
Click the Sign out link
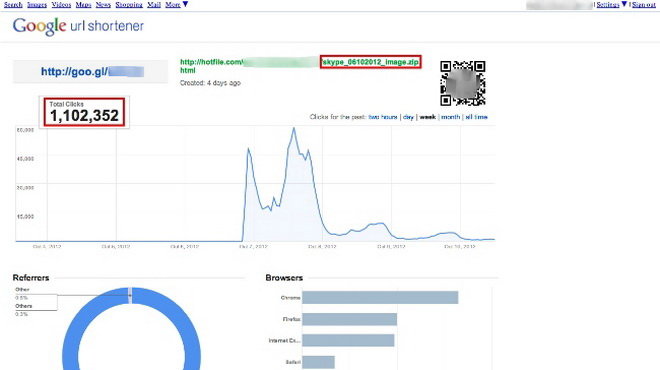[x=644, y=5]
